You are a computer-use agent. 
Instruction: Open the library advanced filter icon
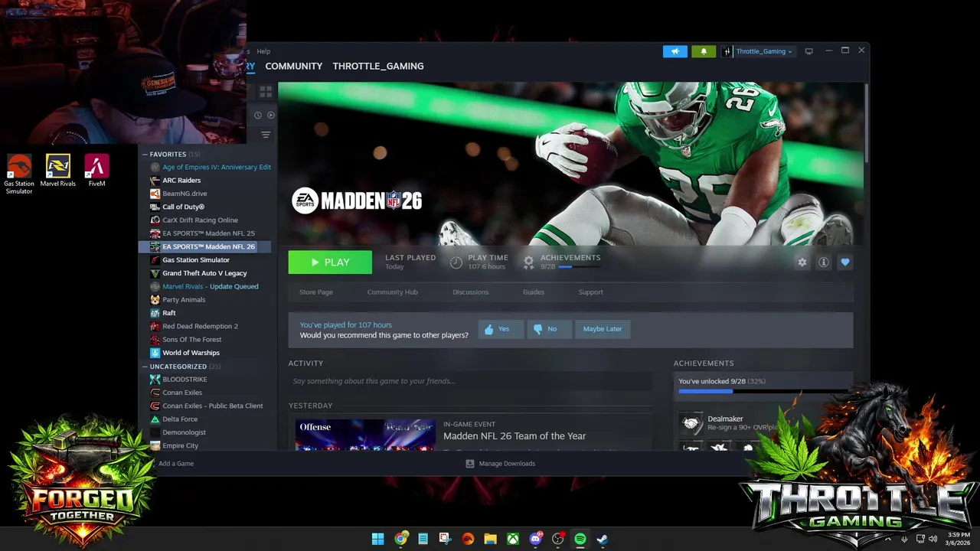[266, 135]
